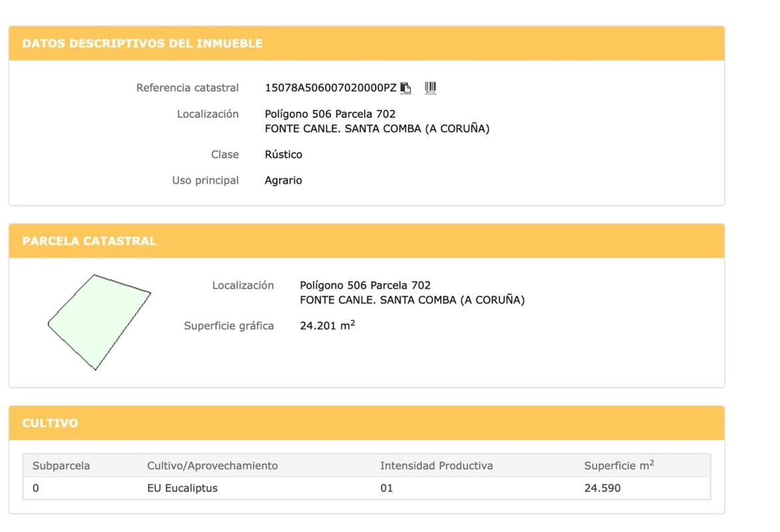This screenshot has height=532, width=780.
Task: Collapse the Datos Descriptivos del Inmueble header
Action: click(x=142, y=44)
